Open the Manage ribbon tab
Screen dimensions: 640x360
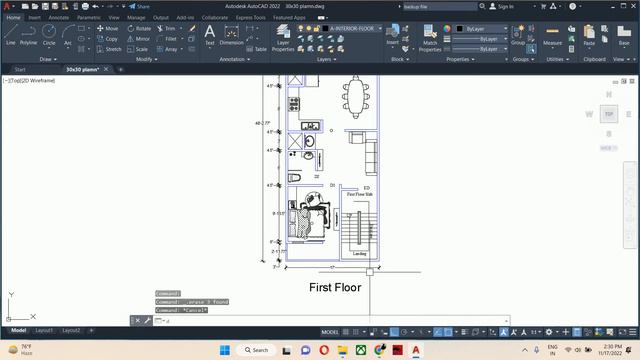click(x=136, y=18)
